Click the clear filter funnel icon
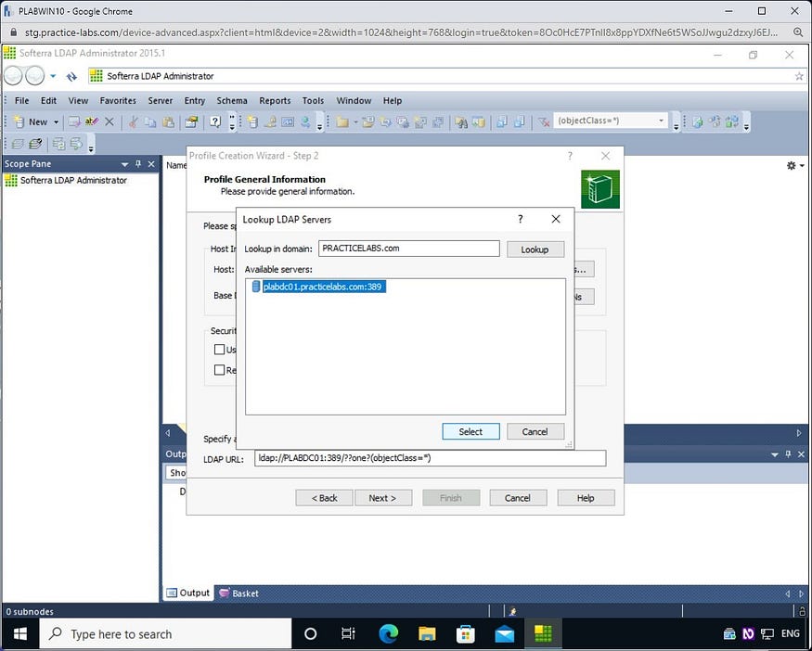Image resolution: width=812 pixels, height=651 pixels. coord(543,122)
